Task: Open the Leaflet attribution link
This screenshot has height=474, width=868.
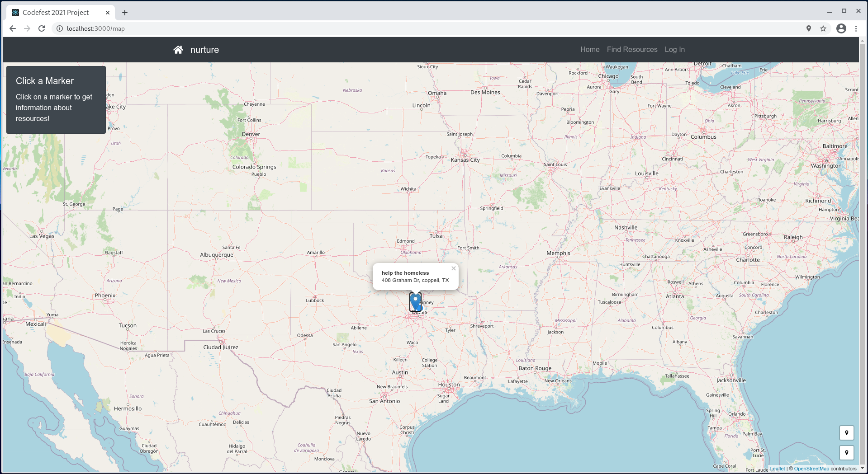Action: point(778,469)
